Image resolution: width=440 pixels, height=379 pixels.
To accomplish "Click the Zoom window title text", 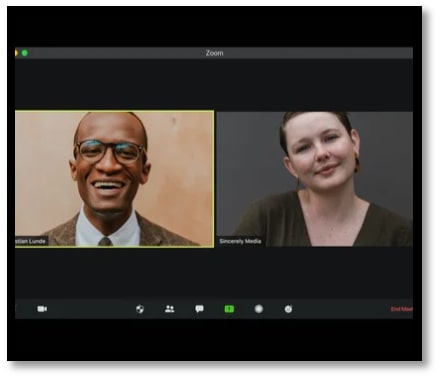I will coord(214,53).
